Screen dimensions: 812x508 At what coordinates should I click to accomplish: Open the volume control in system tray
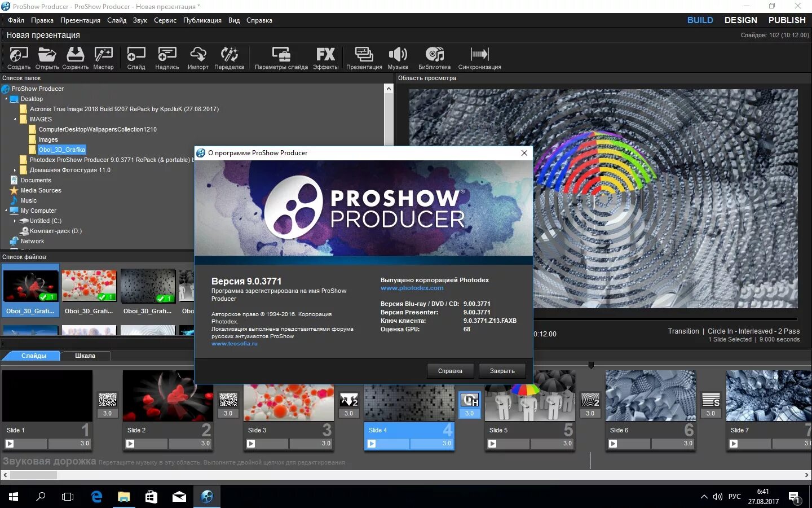pos(718,497)
